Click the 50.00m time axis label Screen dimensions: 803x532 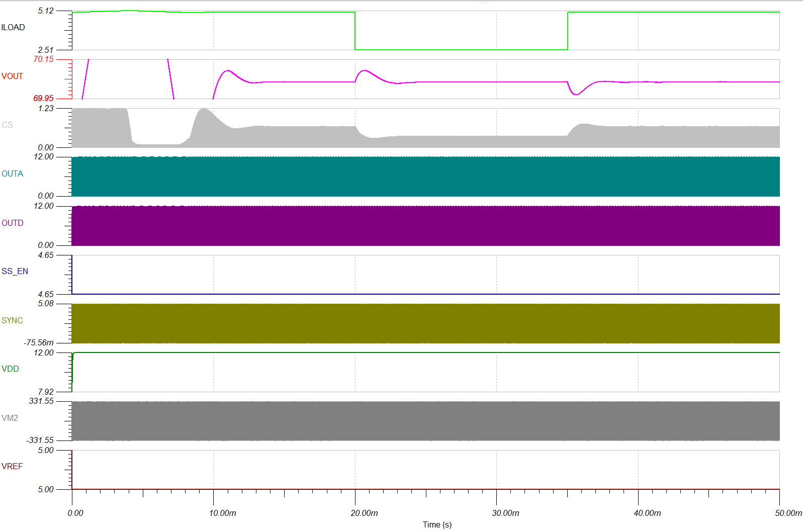coord(788,513)
